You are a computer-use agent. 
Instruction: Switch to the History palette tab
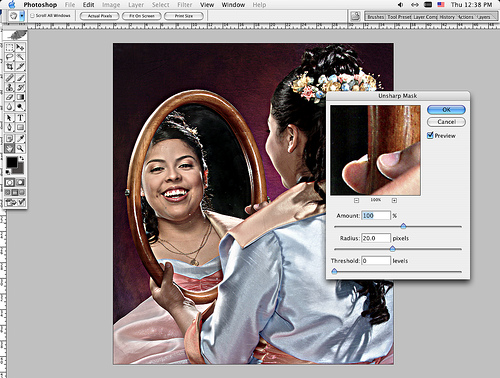click(447, 17)
